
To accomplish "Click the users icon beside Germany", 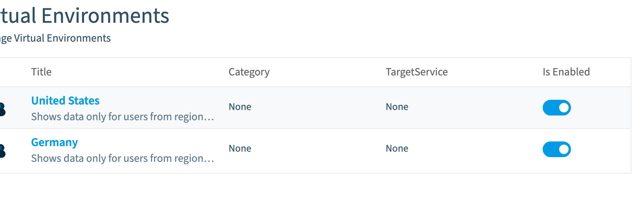I will pos(2,151).
